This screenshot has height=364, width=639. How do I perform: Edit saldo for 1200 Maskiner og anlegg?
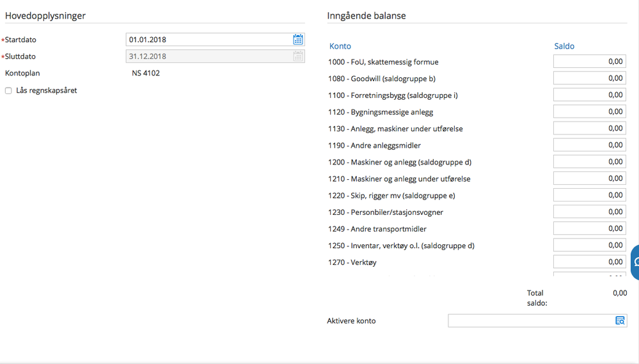pos(589,162)
